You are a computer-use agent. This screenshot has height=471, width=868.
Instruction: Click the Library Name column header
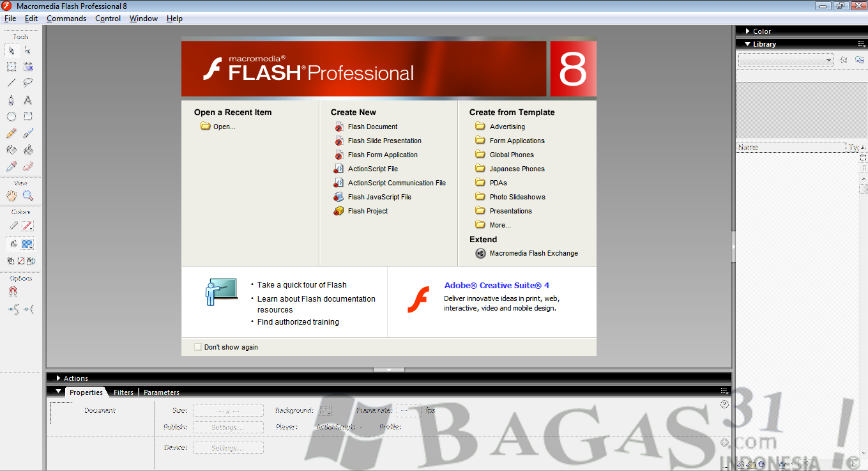pos(791,148)
